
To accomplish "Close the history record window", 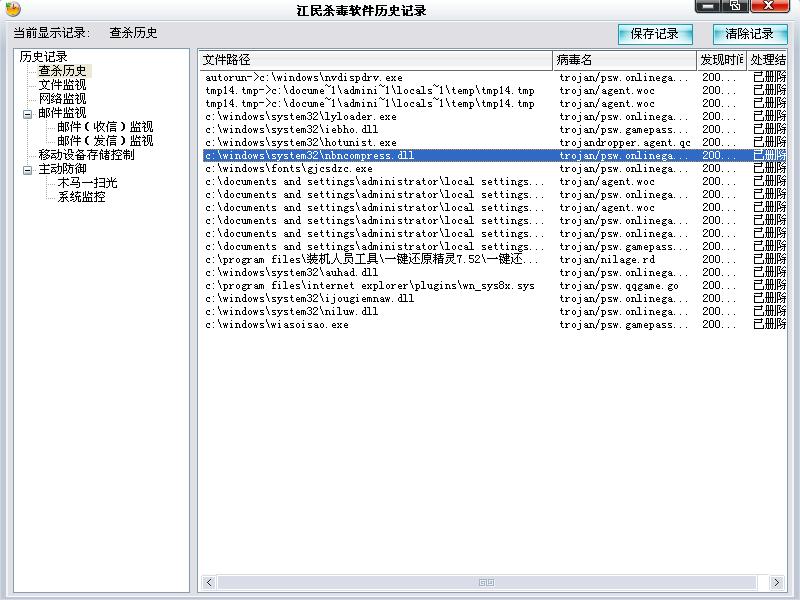I will tap(769, 6).
